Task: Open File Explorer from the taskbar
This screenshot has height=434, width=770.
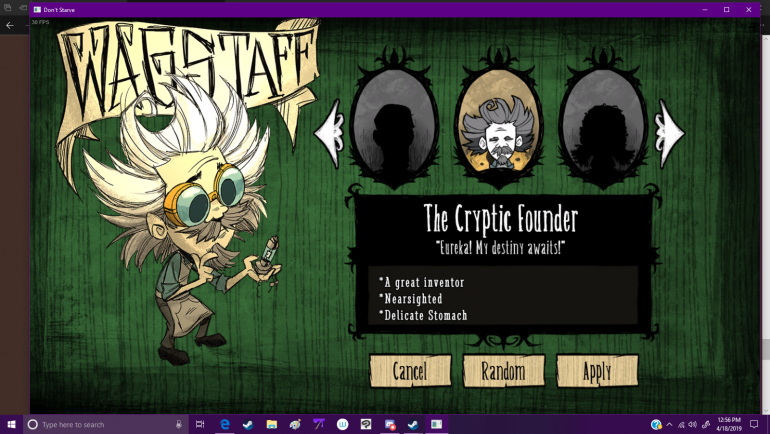Action: (272, 424)
